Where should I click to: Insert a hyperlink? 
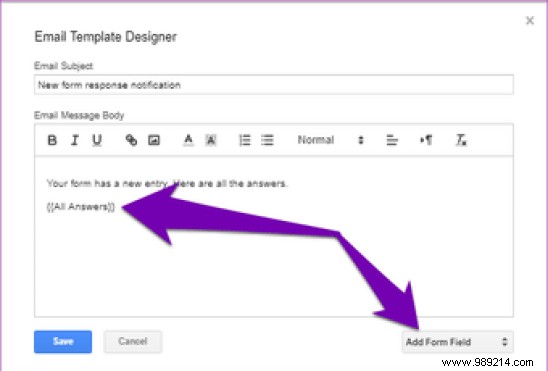click(131, 140)
